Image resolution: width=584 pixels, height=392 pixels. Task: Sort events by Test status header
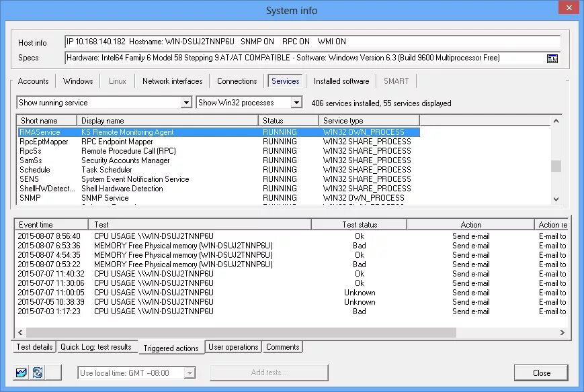point(360,225)
